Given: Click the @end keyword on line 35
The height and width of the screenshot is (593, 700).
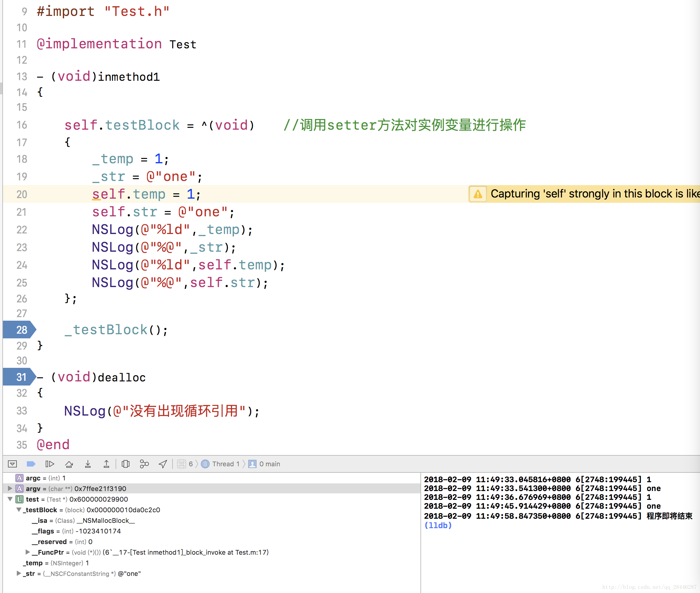Looking at the screenshot, I should click(53, 445).
